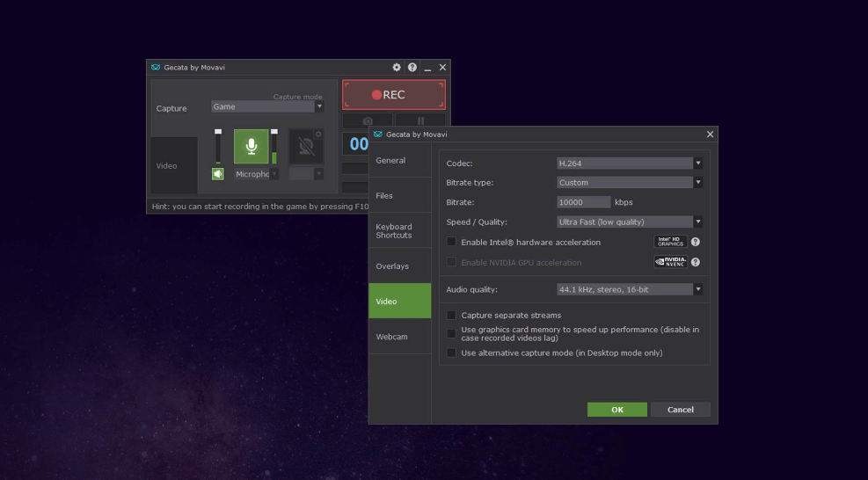Click the hint text about pressing F10
Screen dimensions: 868x480
[260, 207]
